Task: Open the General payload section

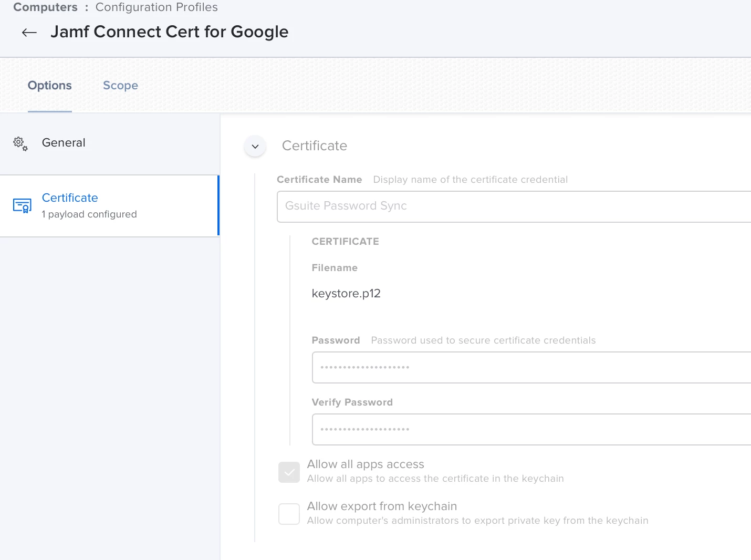Action: pyautogui.click(x=110, y=143)
